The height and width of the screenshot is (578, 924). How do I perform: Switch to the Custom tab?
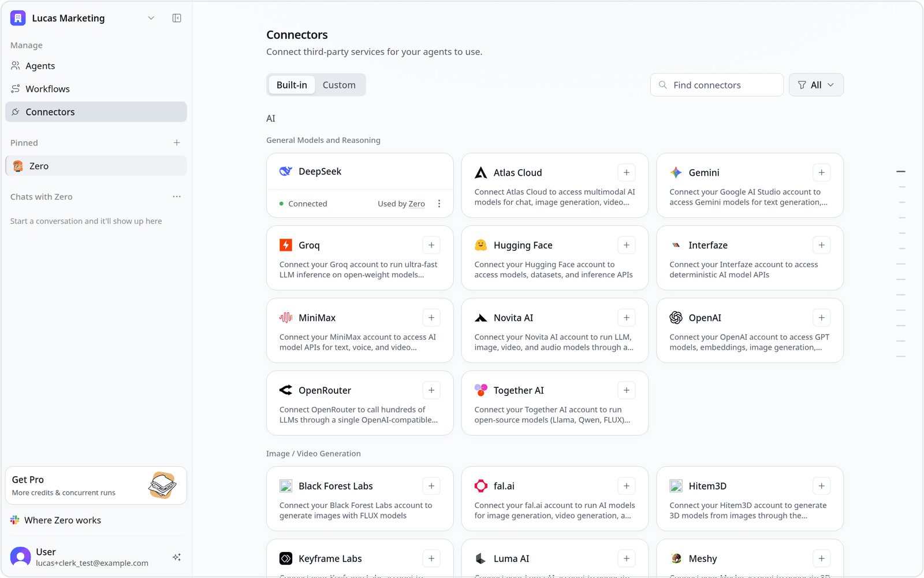tap(339, 85)
